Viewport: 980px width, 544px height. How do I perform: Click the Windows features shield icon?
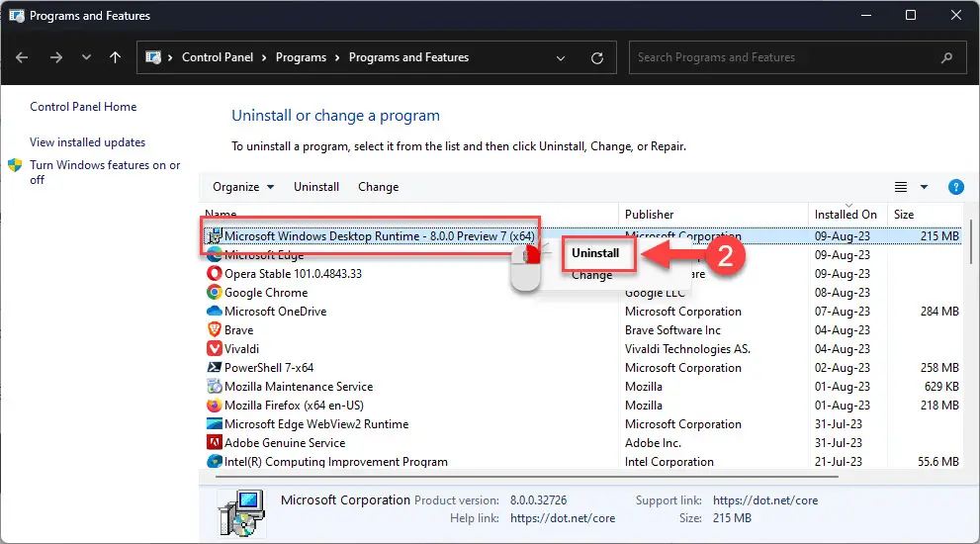pyautogui.click(x=15, y=166)
